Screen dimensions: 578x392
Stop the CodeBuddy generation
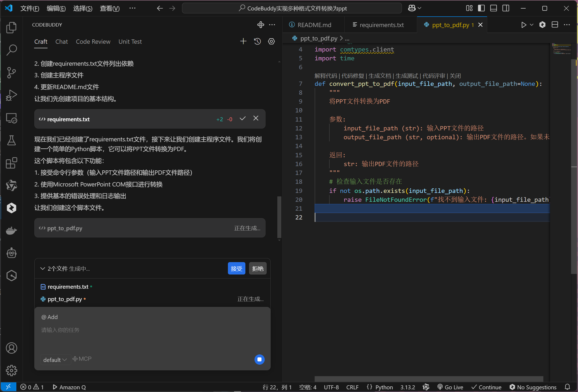tap(259, 360)
